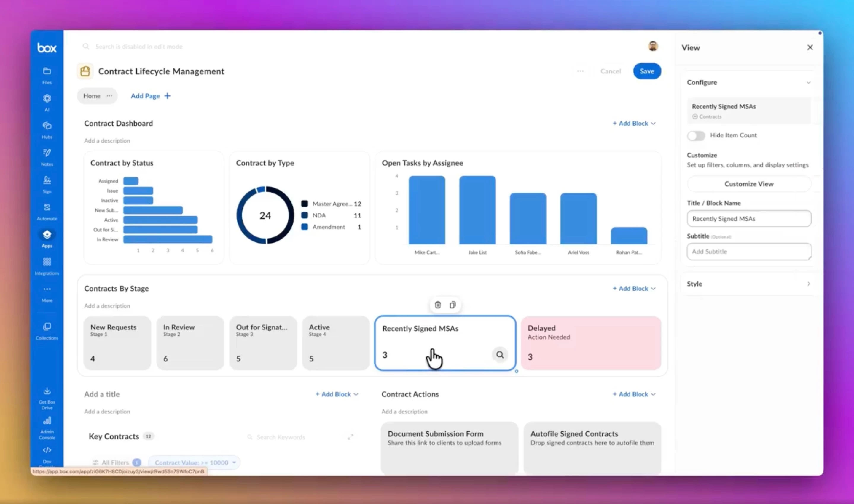This screenshot has height=504, width=854.
Task: Open Box AI from sidebar
Action: coord(47,103)
